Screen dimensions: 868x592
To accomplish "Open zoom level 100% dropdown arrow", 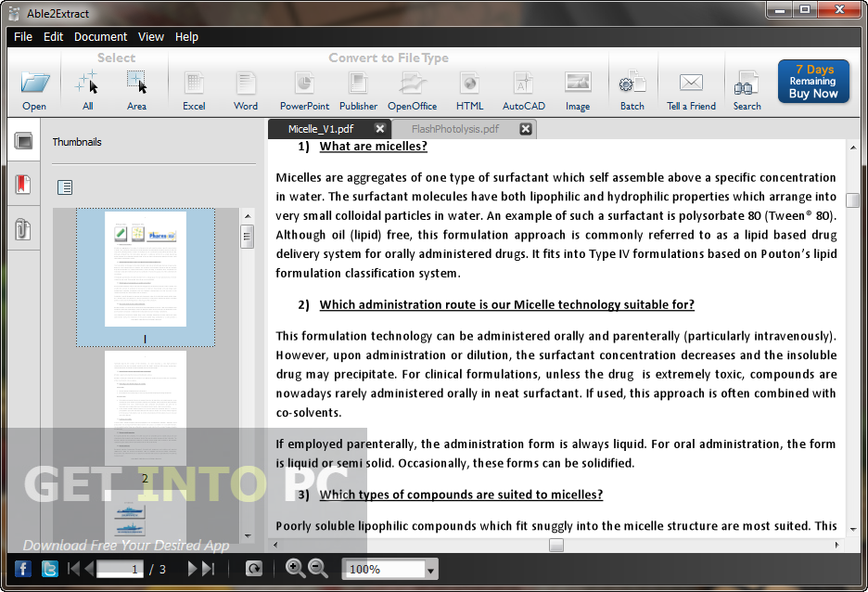I will 430,570.
